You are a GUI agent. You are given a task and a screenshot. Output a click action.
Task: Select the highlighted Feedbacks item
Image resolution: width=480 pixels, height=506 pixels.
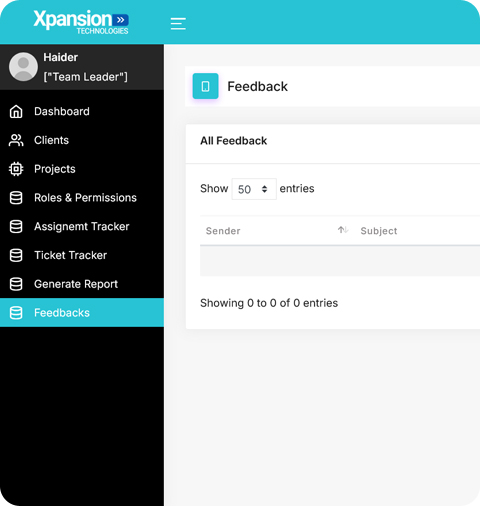click(x=82, y=313)
